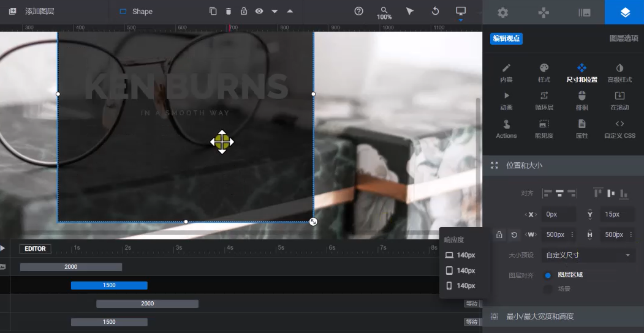Screen dimensions: 644x333
Task: Open the help question mark icon
Action: (x=358, y=11)
